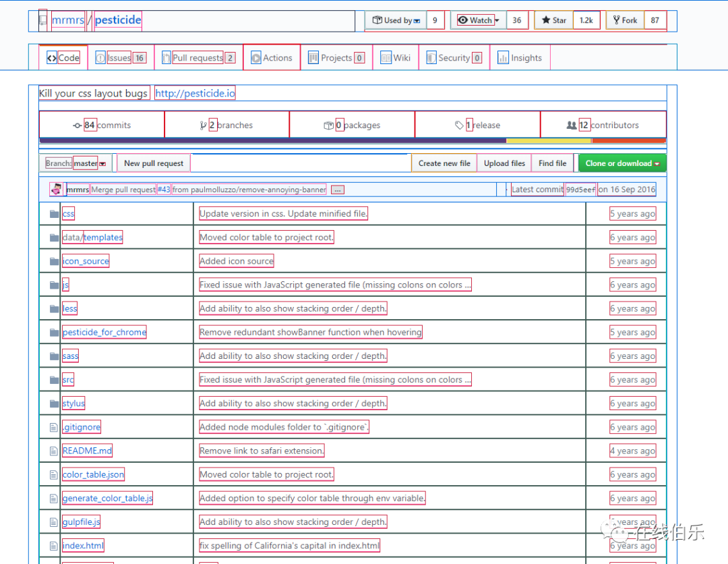The image size is (728, 564).
Task: Click the fork count 87
Action: click(655, 20)
